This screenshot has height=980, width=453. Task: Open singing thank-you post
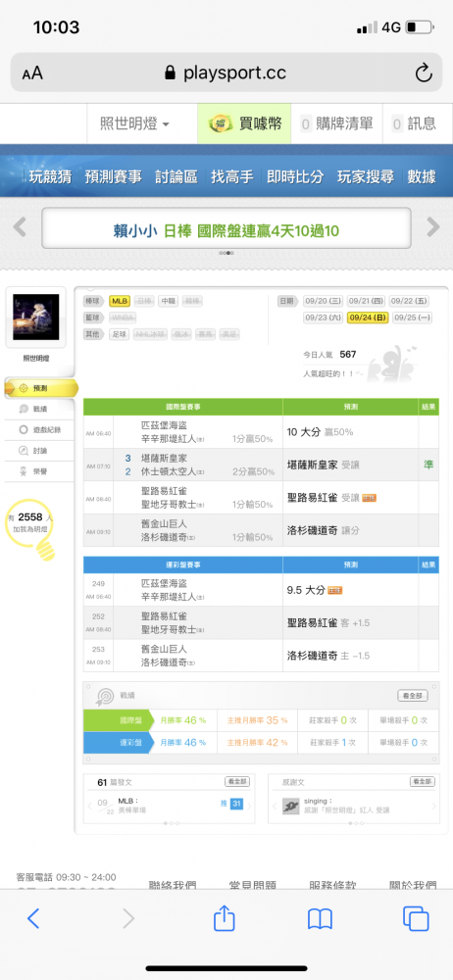click(x=347, y=805)
